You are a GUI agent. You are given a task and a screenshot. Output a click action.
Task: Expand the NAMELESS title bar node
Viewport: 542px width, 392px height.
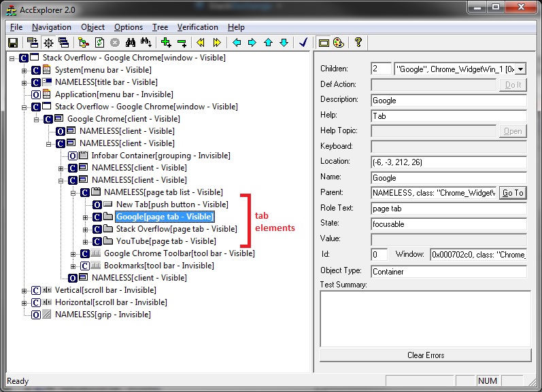click(x=24, y=83)
